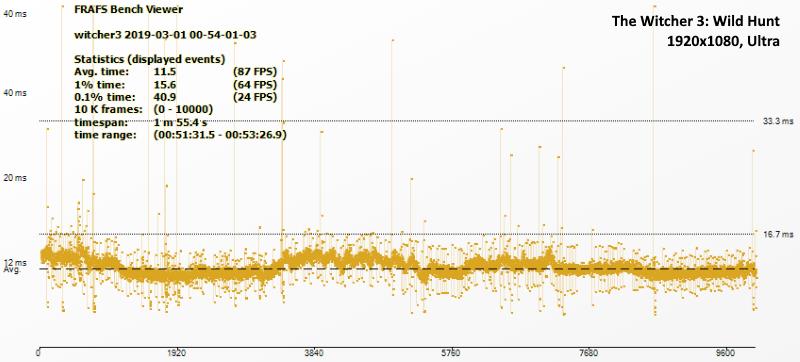Click the 1920 x-axis tick label
The width and height of the screenshot is (800, 362).
[x=176, y=353]
